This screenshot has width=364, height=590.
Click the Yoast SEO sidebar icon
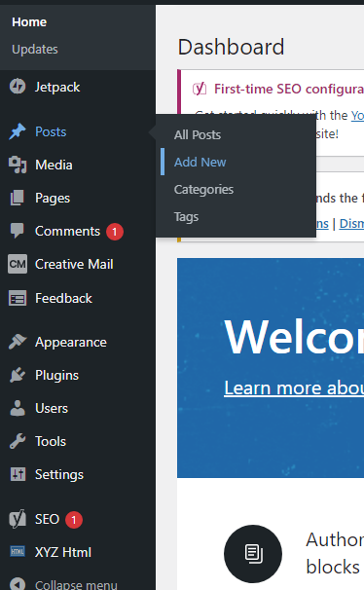(x=18, y=519)
